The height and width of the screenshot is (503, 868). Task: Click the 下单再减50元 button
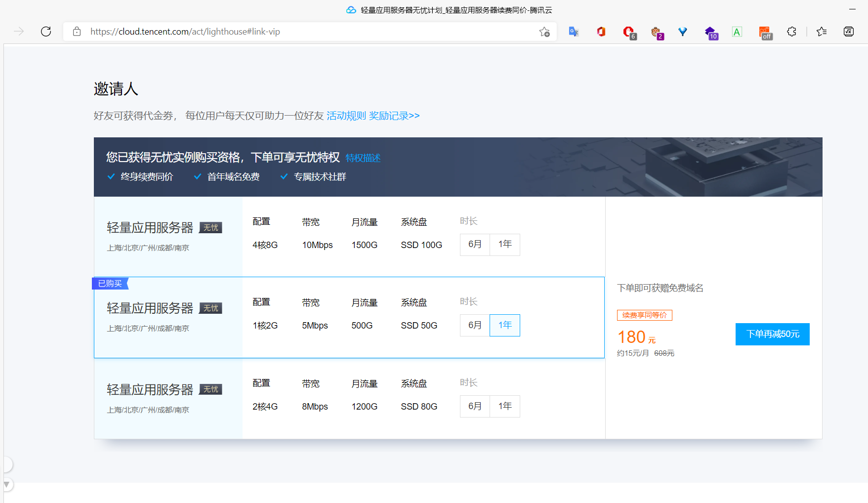click(773, 334)
